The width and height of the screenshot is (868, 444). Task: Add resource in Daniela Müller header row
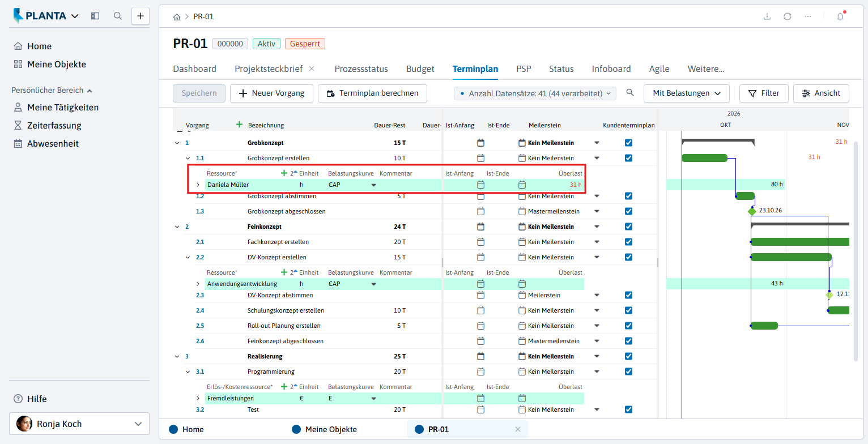(284, 173)
